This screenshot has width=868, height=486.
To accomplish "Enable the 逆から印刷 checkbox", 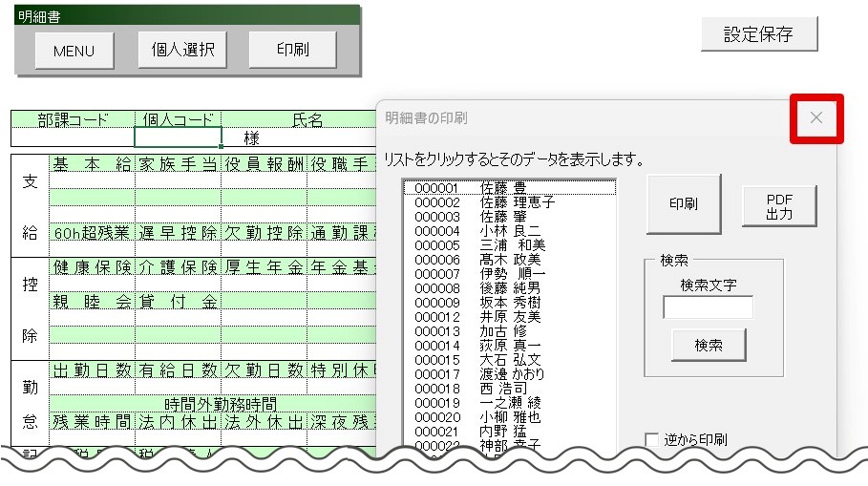I will [652, 440].
